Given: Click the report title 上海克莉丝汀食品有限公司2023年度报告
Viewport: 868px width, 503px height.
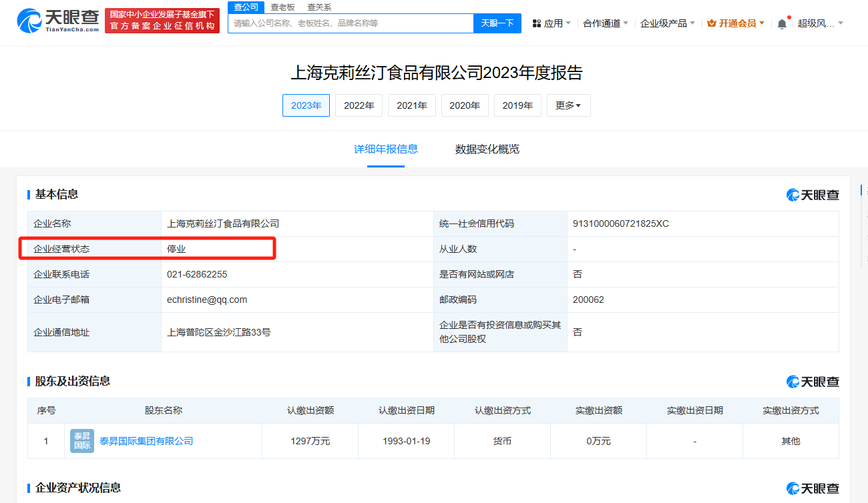Looking at the screenshot, I should (x=437, y=72).
